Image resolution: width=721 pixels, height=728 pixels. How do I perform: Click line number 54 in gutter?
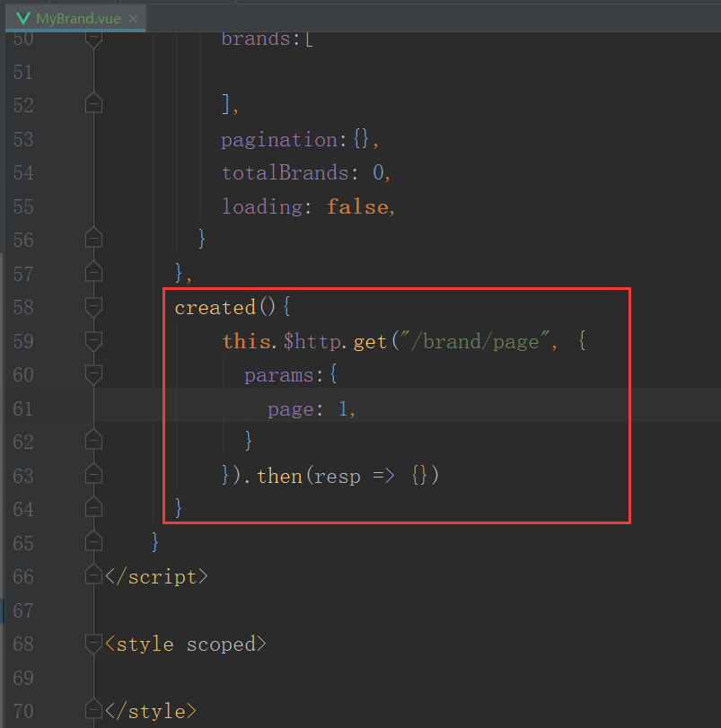(23, 172)
